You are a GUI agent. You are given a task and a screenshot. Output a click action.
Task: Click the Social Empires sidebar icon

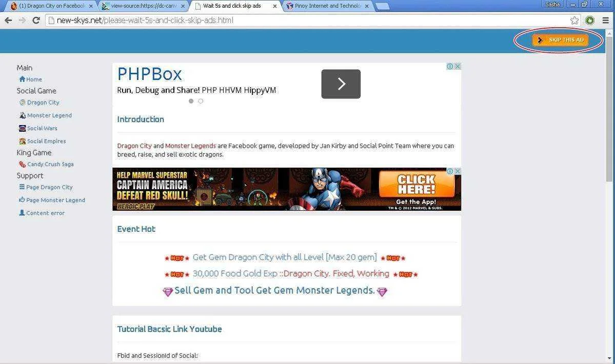pyautogui.click(x=23, y=141)
